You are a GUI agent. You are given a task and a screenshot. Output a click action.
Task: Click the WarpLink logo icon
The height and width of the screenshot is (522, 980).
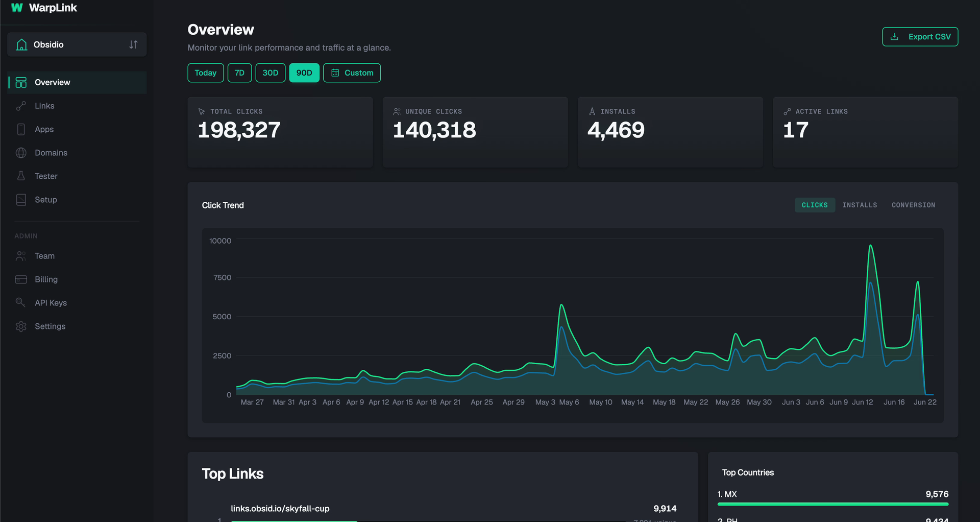click(17, 8)
